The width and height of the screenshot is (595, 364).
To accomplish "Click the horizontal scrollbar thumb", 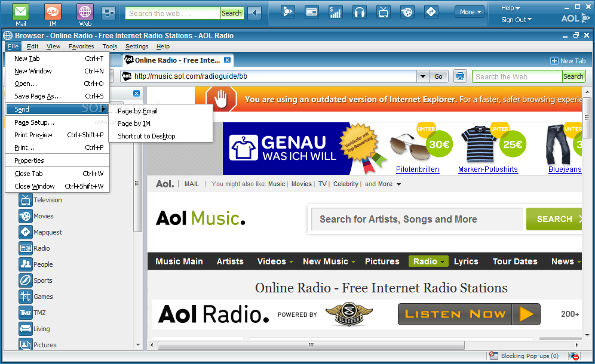I will click(x=311, y=345).
